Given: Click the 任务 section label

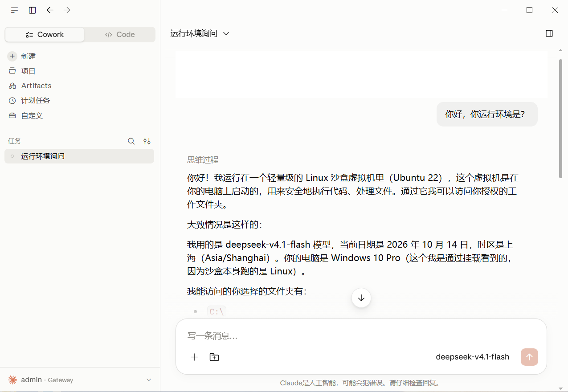Looking at the screenshot, I should pos(14,141).
